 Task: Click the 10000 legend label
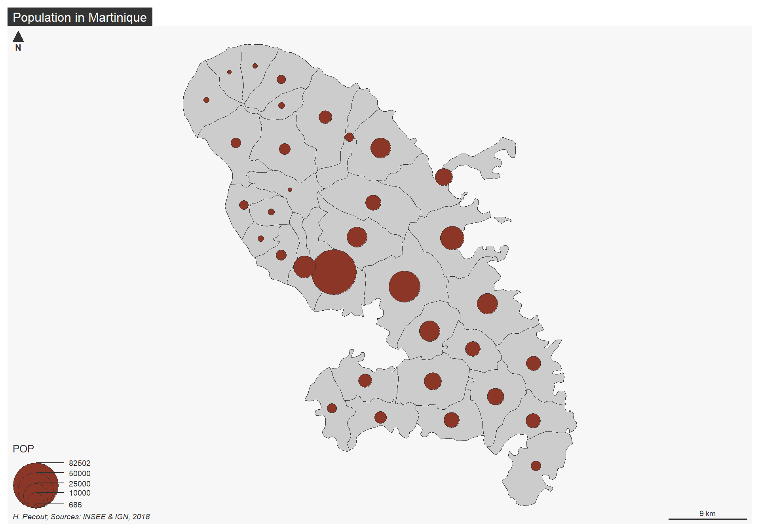[x=80, y=493]
